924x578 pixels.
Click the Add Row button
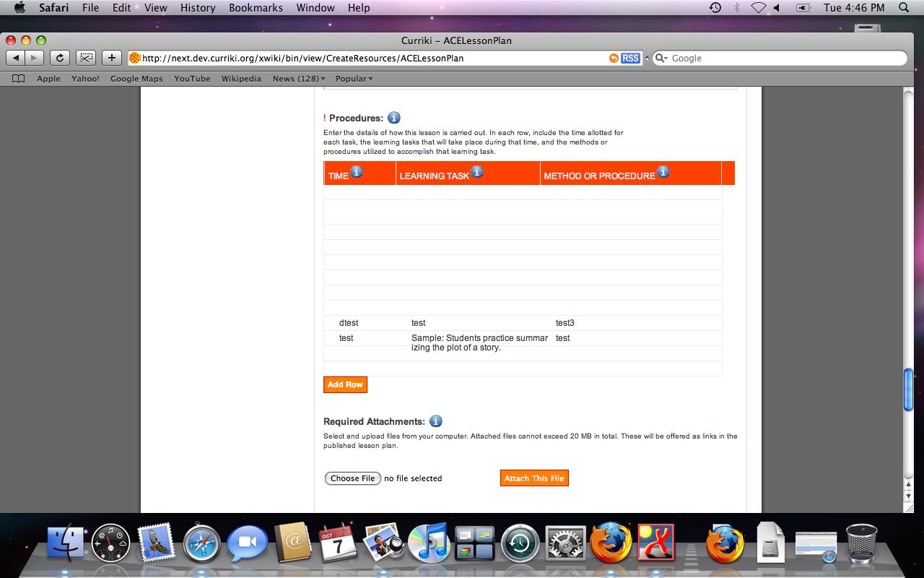345,384
